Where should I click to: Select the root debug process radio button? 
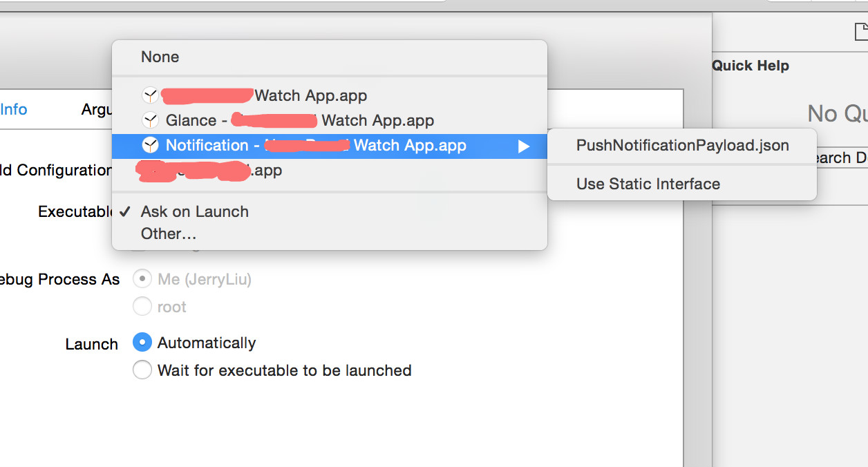click(x=142, y=307)
